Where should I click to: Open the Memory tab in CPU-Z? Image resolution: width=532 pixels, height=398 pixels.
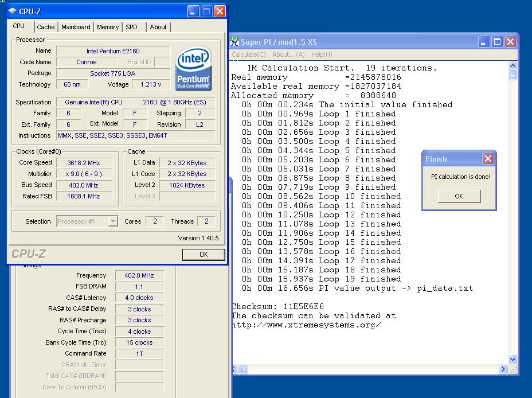(x=108, y=27)
